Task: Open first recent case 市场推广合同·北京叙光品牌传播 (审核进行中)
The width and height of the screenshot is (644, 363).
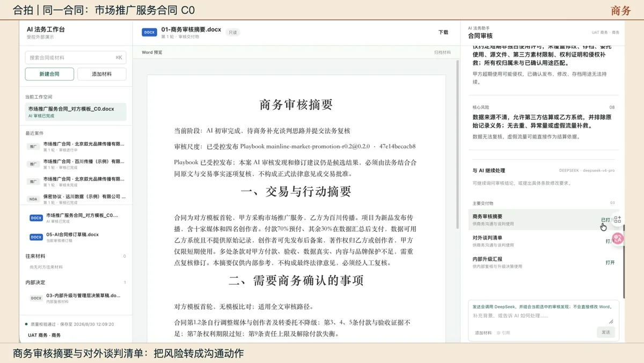Action: pos(76,147)
